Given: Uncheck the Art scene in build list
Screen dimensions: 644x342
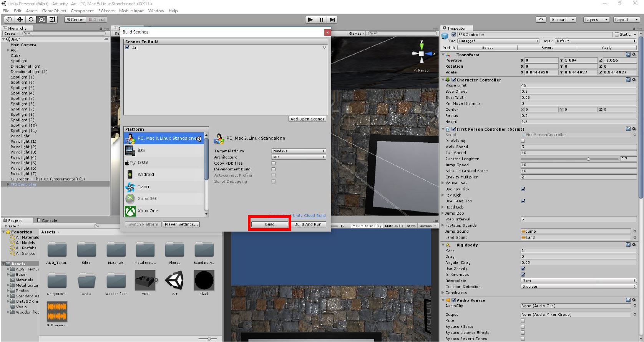Looking at the screenshot, I should pos(127,47).
